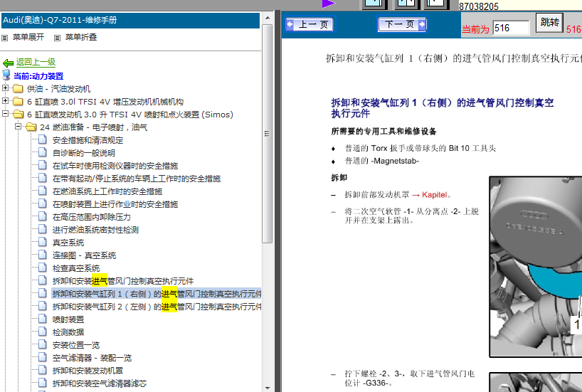Click the 菜单展开 list icon

coord(5,38)
